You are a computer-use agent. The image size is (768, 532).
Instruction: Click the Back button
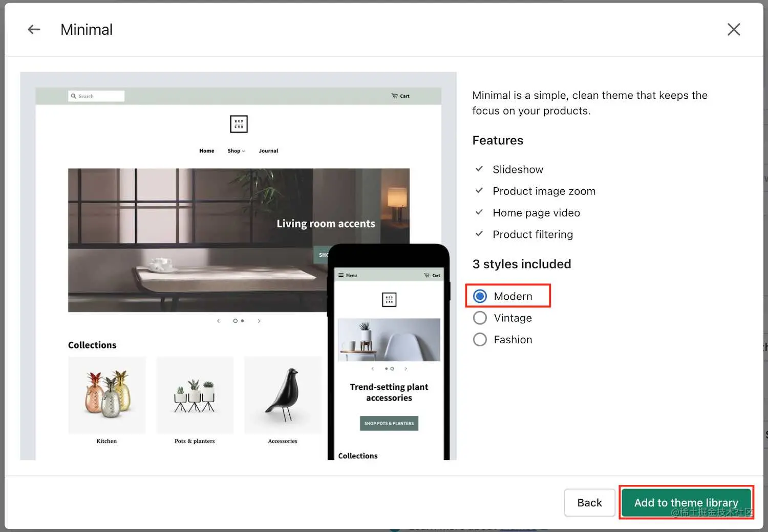(589, 502)
